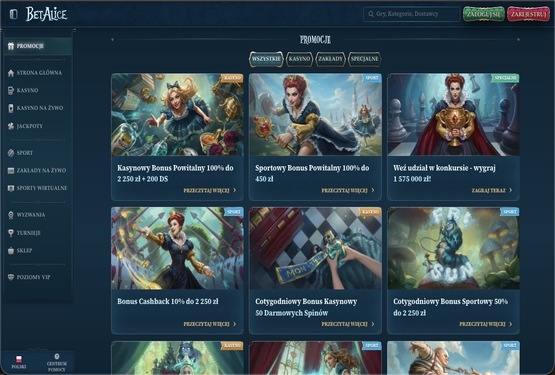Open Kasyno na żywo section
The height and width of the screenshot is (375, 555).
(x=40, y=108)
